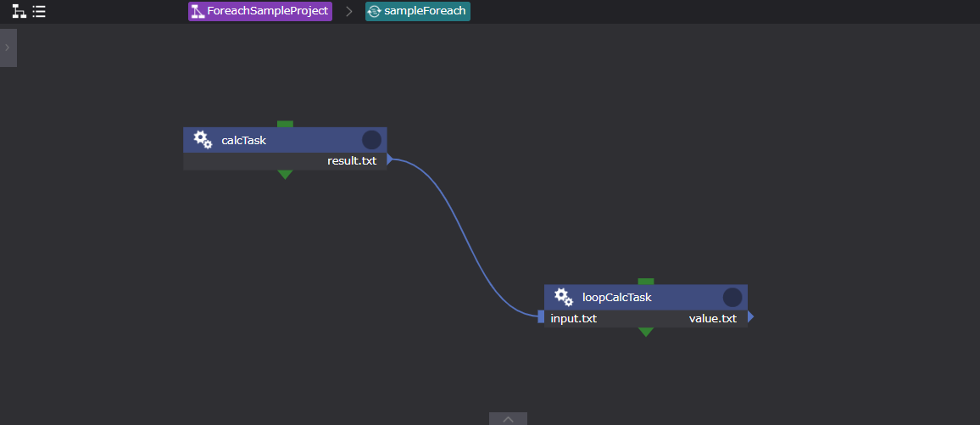
Task: Select sampleForeach in the breadcrumb
Action: [425, 12]
